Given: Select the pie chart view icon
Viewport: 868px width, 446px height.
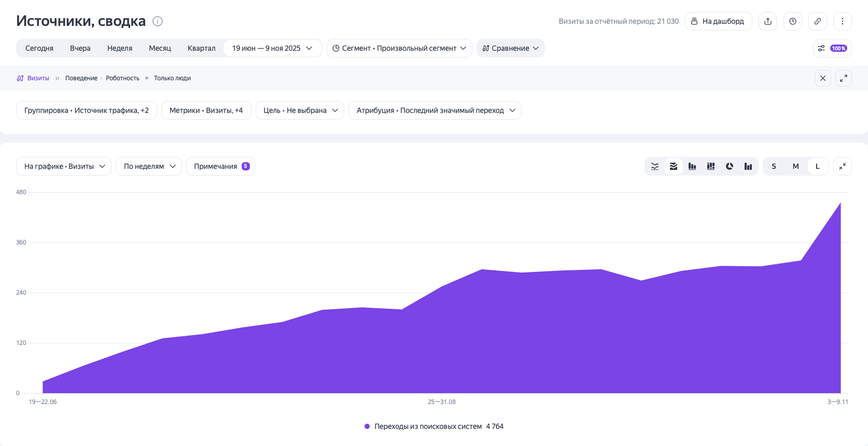Looking at the screenshot, I should tap(730, 166).
